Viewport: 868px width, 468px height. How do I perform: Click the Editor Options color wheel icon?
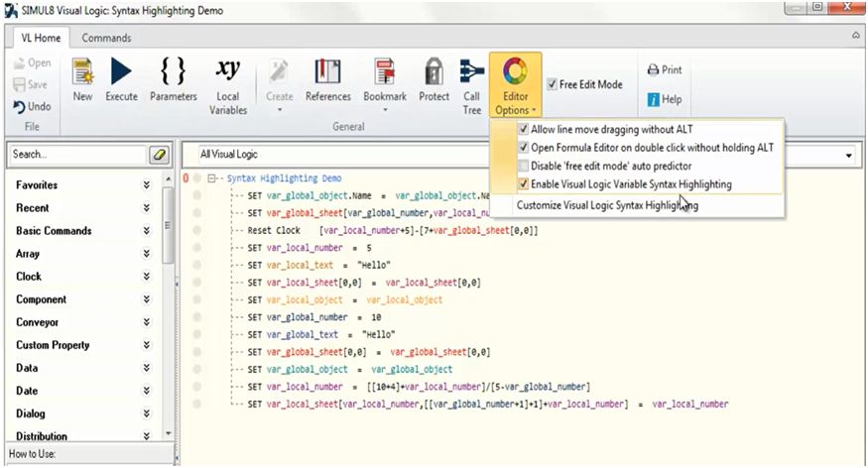515,71
